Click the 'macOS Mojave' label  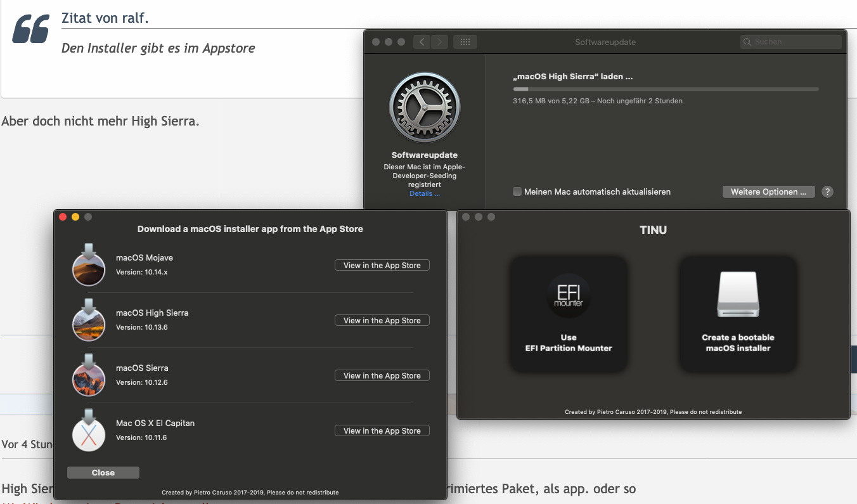(145, 257)
